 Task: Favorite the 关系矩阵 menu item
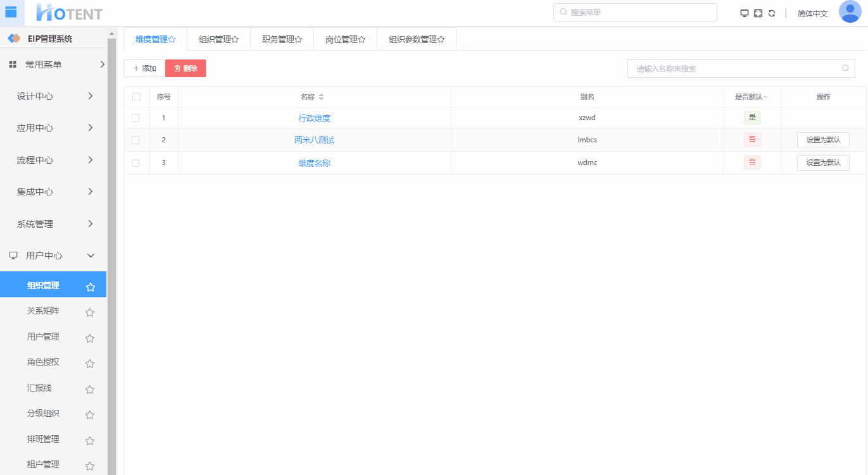coord(90,312)
